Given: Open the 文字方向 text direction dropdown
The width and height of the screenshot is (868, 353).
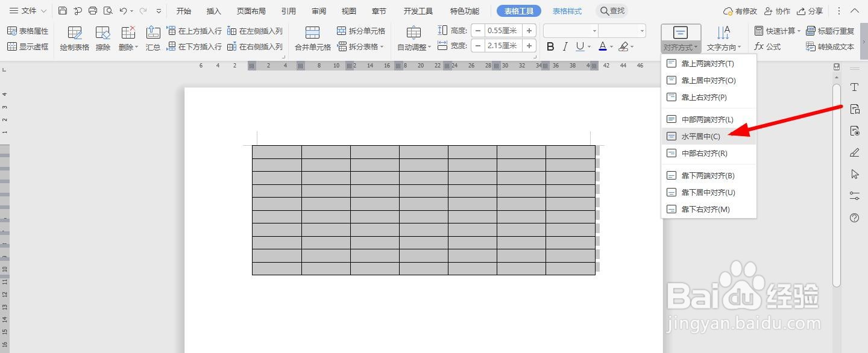Looking at the screenshot, I should click(x=723, y=39).
